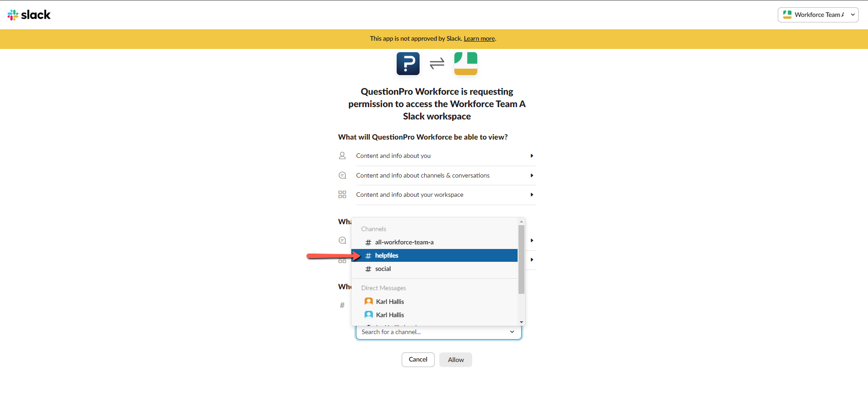Viewport: 868px width, 411px height.
Task: Click the Slack logo
Action: pos(29,15)
